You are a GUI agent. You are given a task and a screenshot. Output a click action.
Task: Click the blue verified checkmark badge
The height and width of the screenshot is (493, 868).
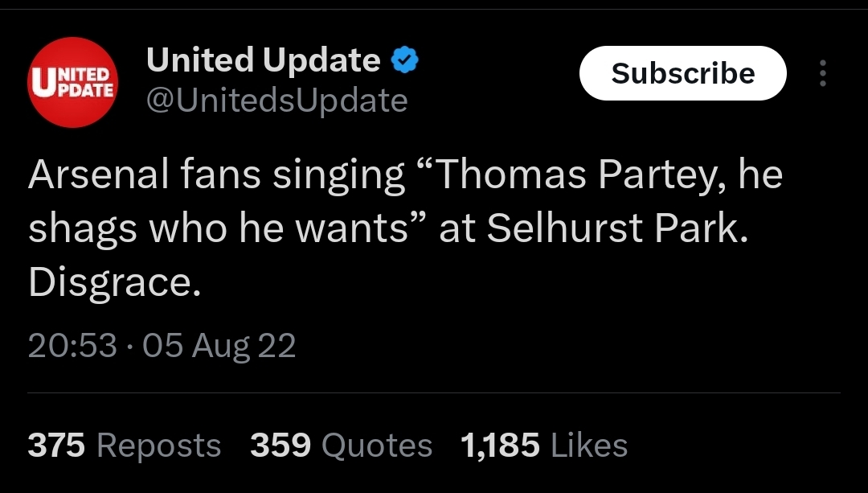[405, 60]
